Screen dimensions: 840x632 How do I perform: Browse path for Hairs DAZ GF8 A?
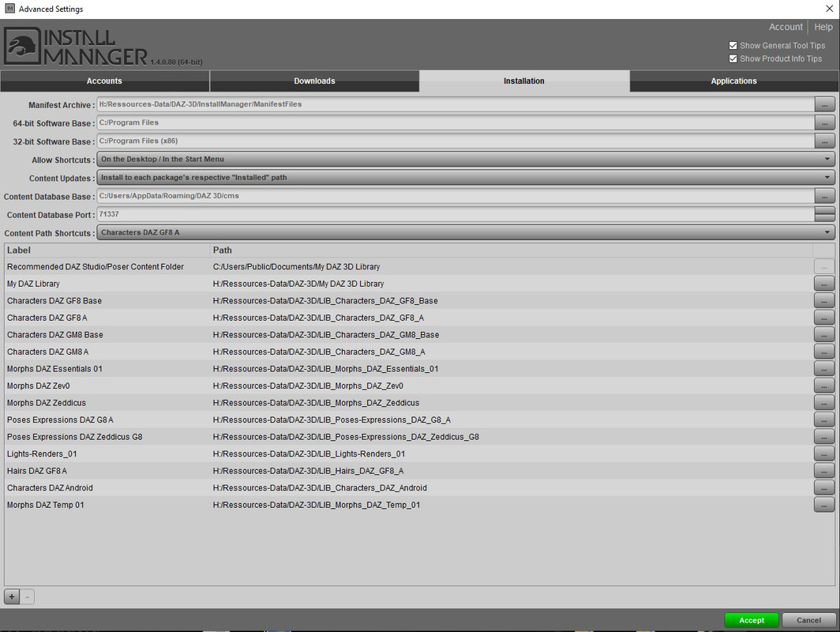tap(824, 471)
